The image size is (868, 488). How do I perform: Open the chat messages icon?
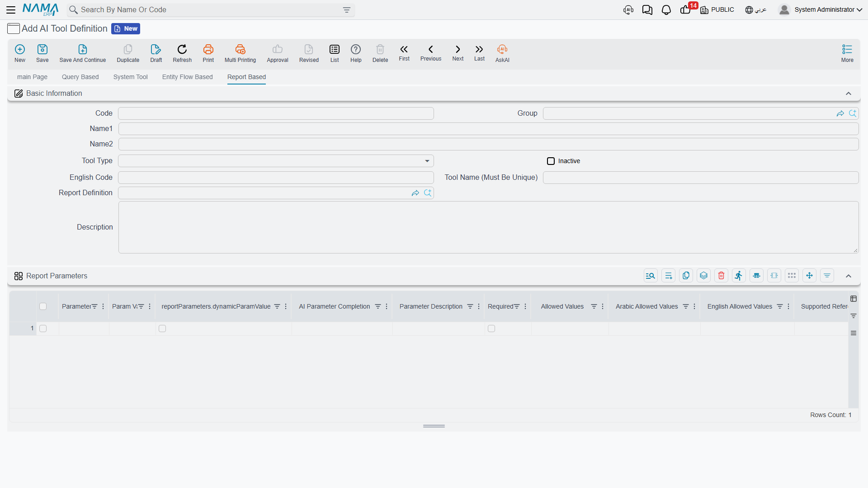click(x=647, y=10)
